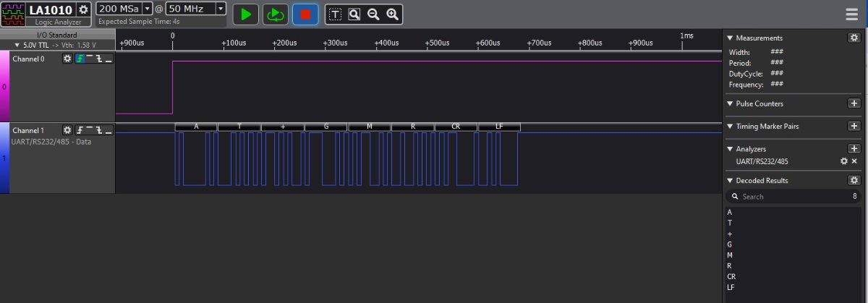
Task: Toggle Channel 1 rising edge trigger
Action: [80, 130]
